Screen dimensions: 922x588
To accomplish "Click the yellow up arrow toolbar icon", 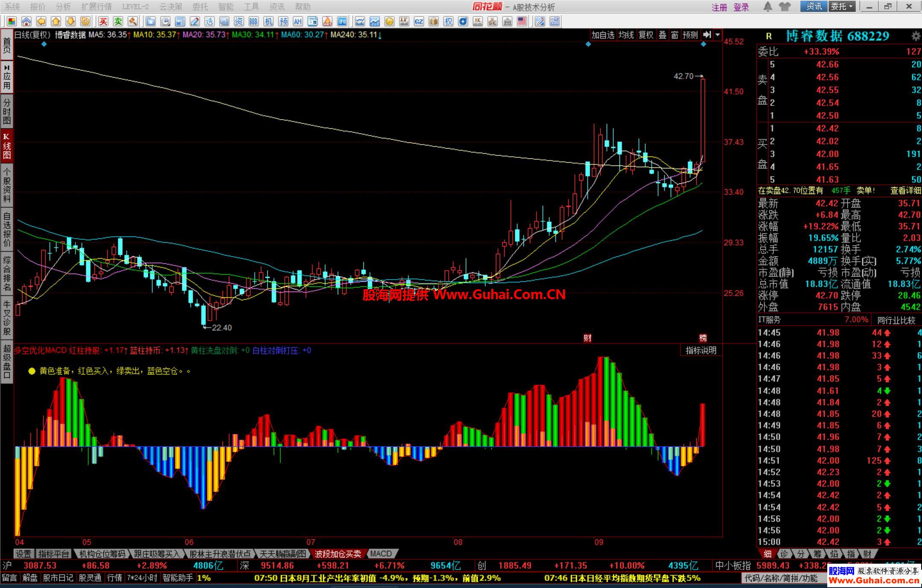I will (56, 21).
